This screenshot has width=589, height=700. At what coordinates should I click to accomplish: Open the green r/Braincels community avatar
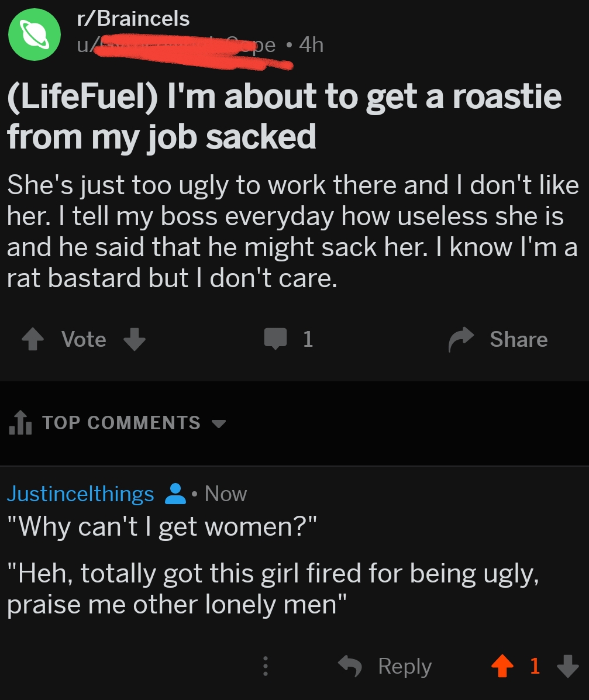(35, 33)
